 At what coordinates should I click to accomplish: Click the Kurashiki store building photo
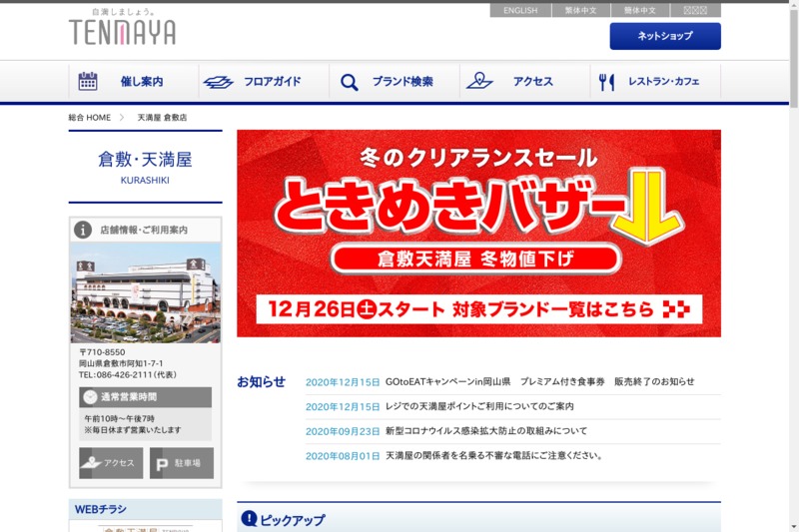click(x=146, y=293)
